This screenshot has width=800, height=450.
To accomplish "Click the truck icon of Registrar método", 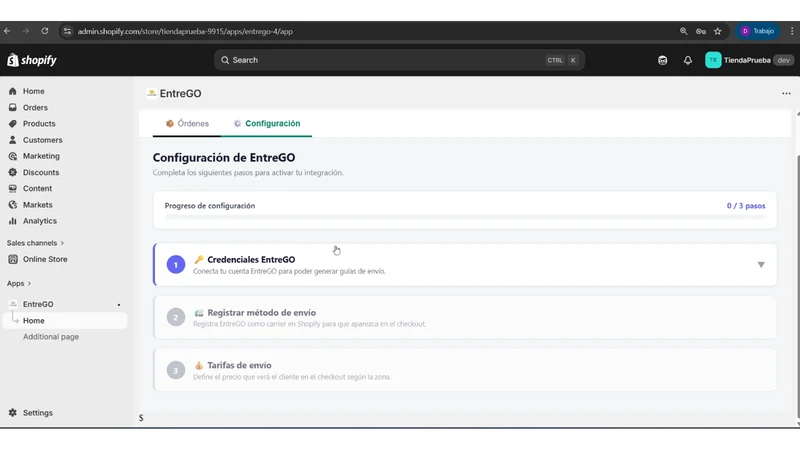I will coord(198,313).
